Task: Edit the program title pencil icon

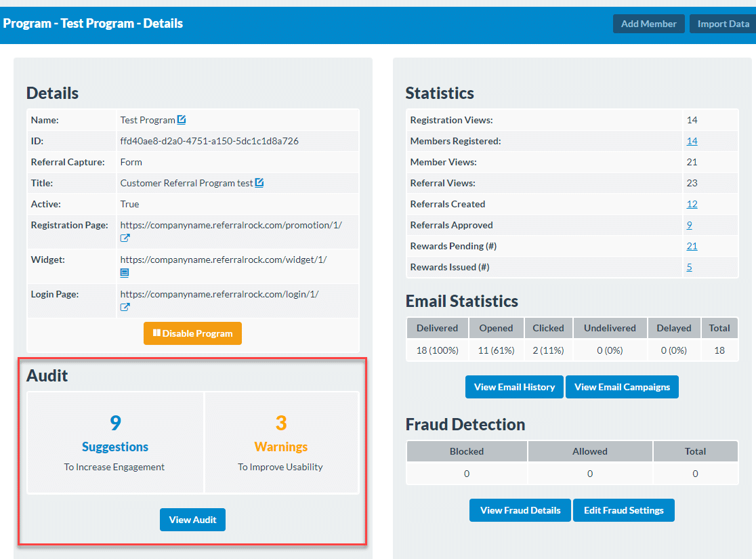Action: pyautogui.click(x=259, y=183)
